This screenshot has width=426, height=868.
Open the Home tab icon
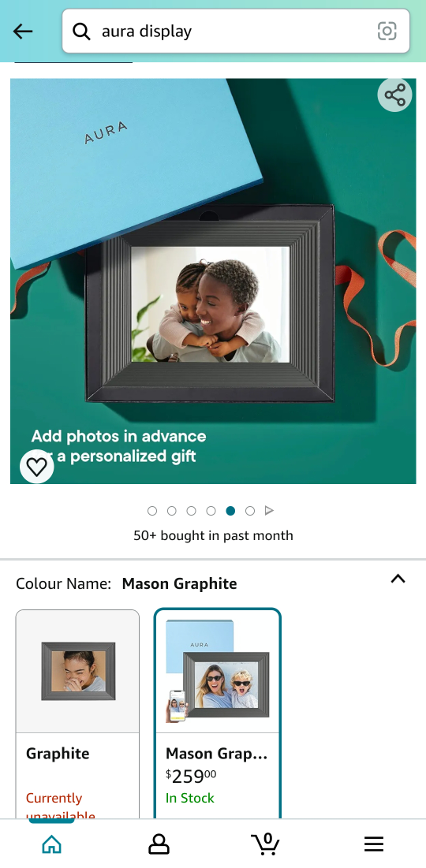tap(51, 844)
